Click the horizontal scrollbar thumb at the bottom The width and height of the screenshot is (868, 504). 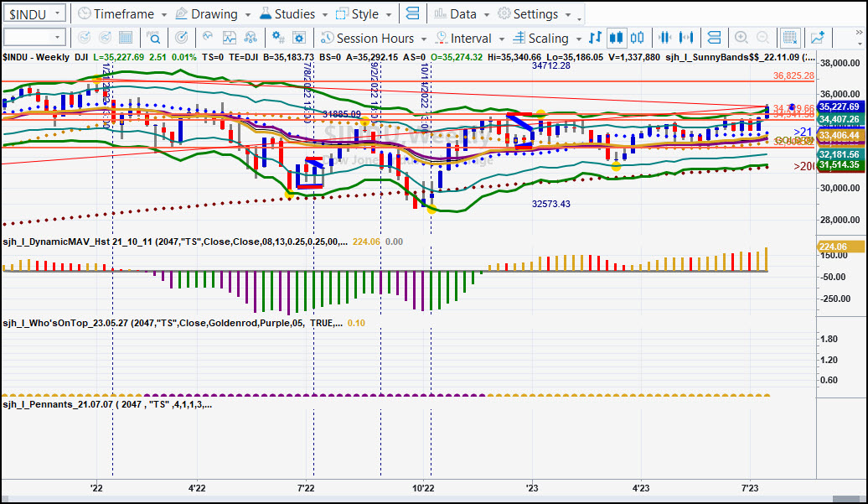pyautogui.click(x=848, y=500)
